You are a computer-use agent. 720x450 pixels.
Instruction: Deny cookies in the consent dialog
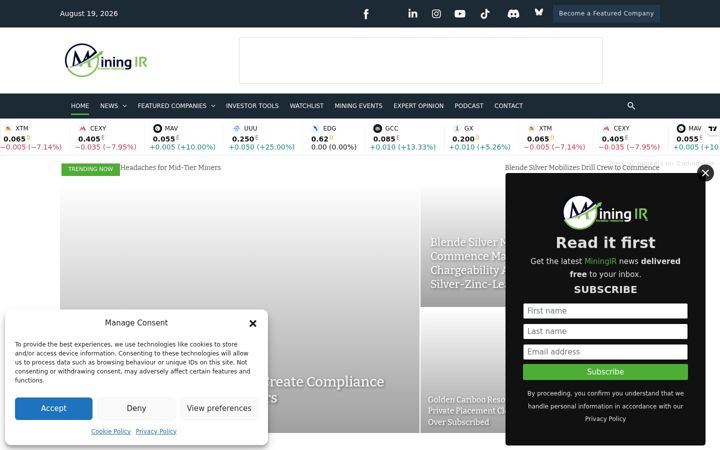(x=136, y=408)
